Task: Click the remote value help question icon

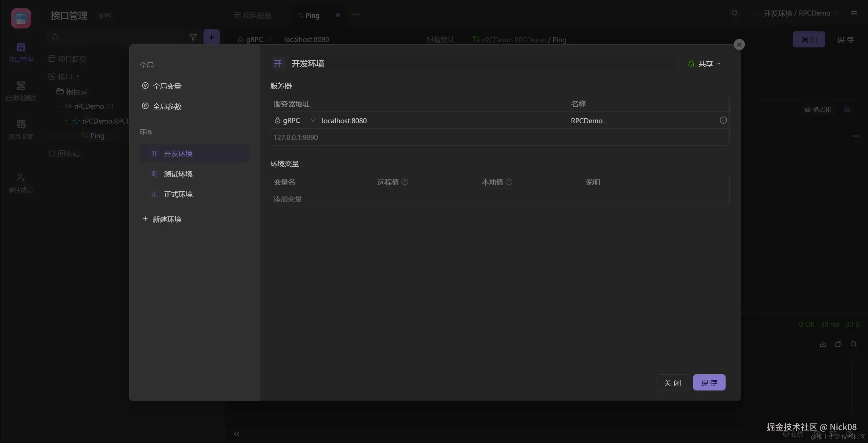Action: click(x=405, y=182)
